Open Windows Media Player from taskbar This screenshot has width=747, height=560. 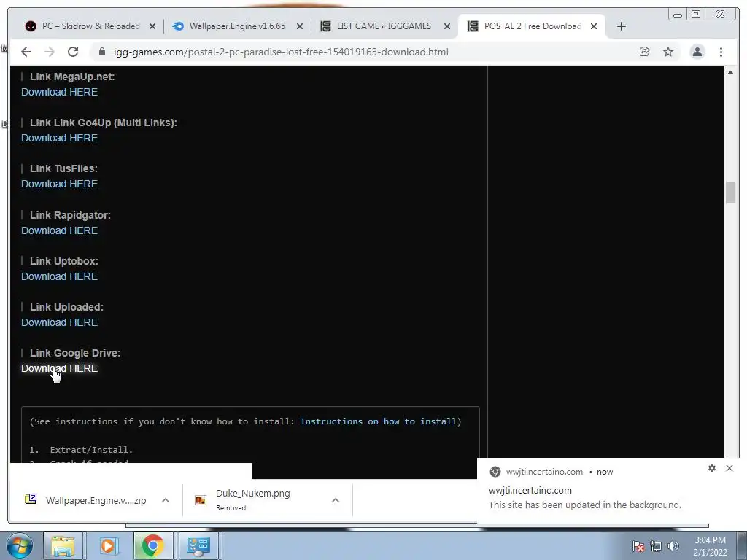tap(108, 545)
